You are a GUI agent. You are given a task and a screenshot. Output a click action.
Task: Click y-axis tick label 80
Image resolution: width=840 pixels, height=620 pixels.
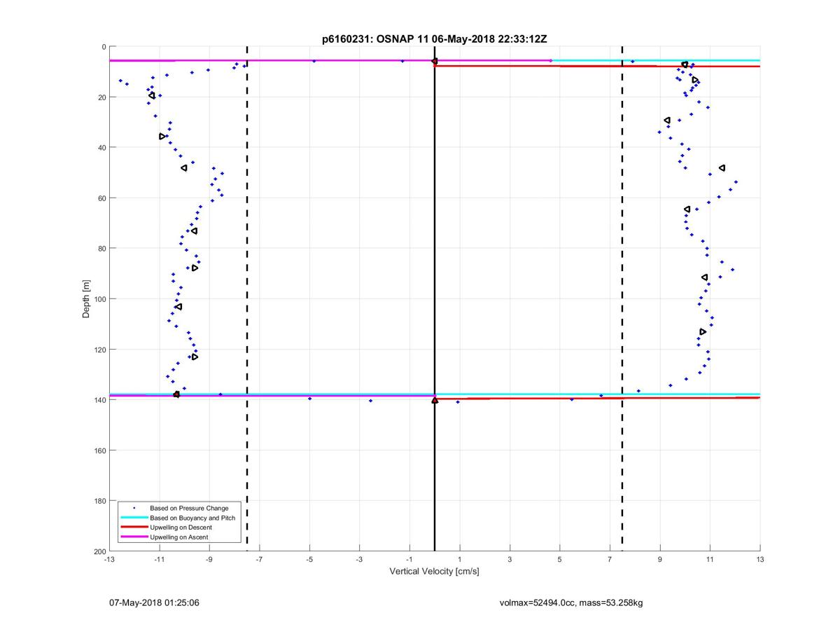(x=102, y=249)
